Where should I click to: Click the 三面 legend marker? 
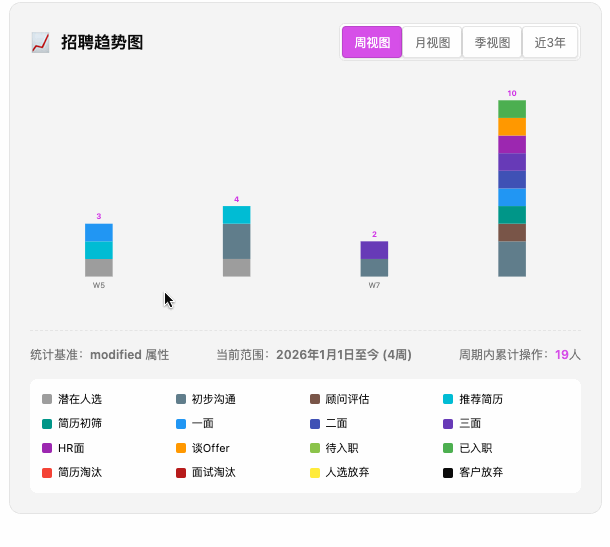(449, 423)
